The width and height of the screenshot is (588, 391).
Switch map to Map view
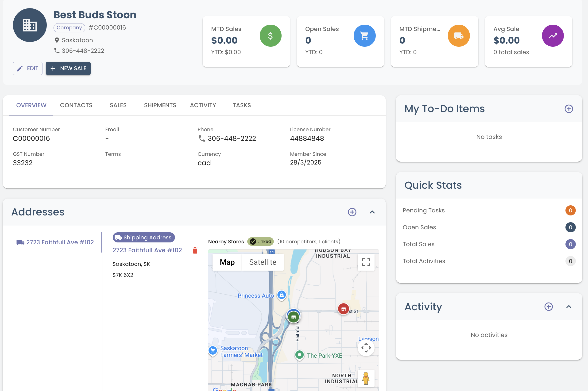[x=227, y=262]
